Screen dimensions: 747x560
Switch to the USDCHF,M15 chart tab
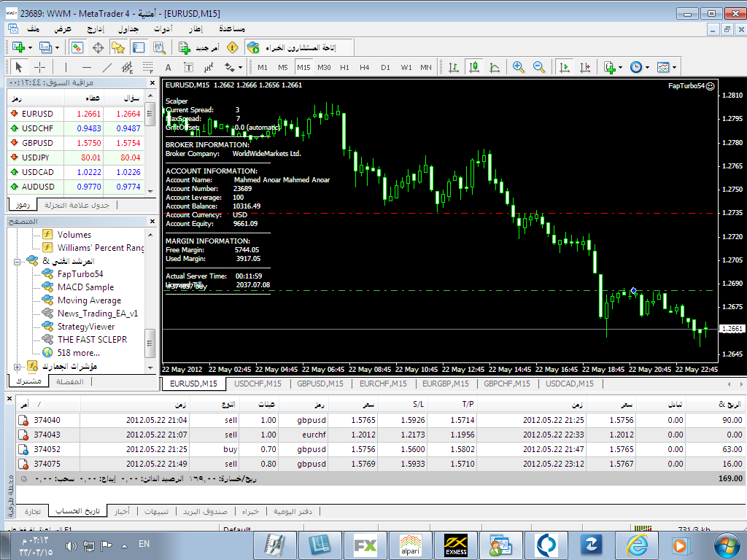point(258,384)
